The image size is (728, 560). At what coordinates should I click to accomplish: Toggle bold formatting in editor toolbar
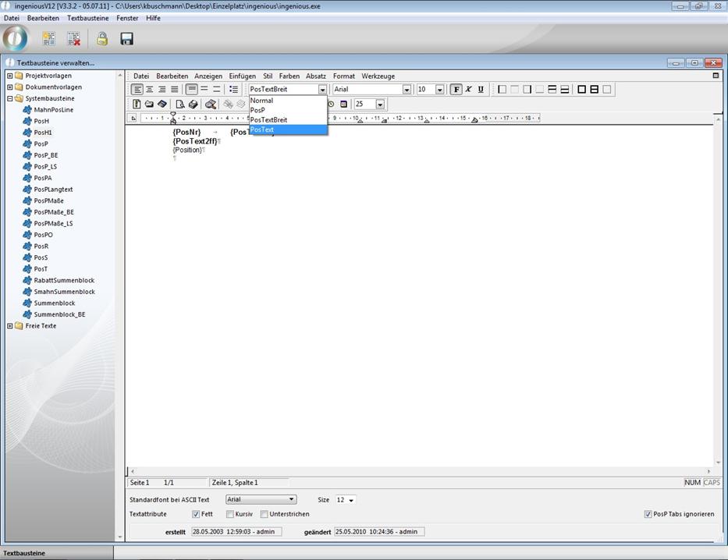456,90
